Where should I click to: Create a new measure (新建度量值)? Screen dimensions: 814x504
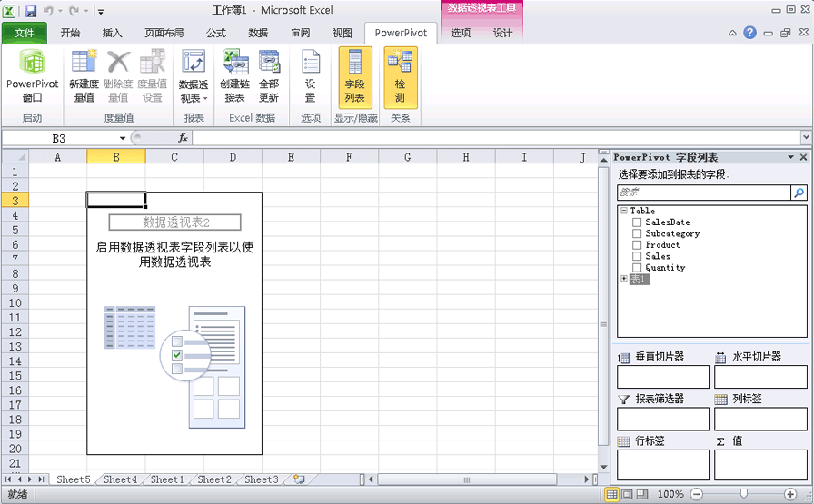click(84, 76)
